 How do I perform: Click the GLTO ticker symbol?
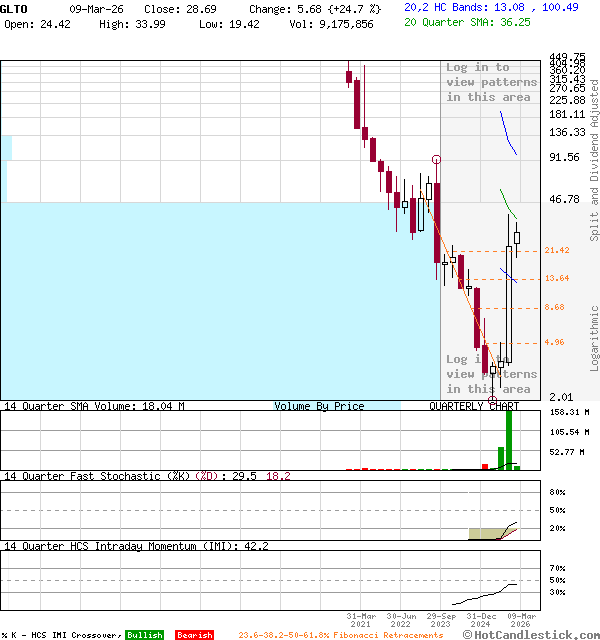click(15, 8)
